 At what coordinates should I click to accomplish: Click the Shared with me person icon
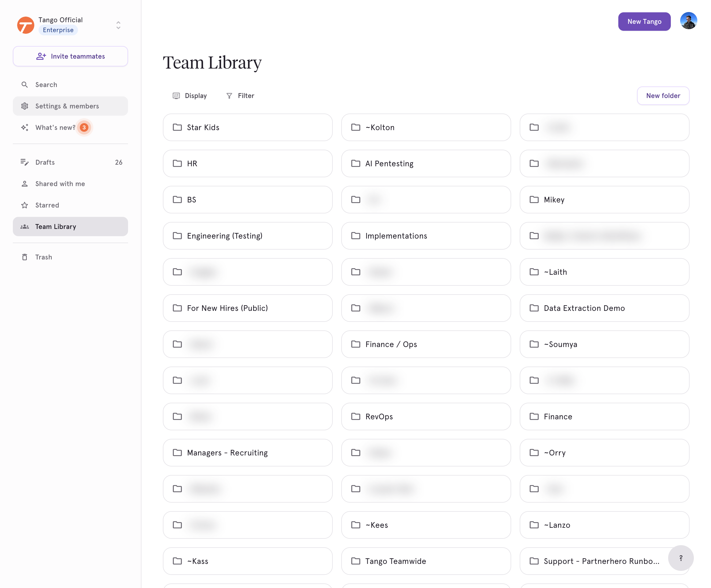click(x=25, y=184)
